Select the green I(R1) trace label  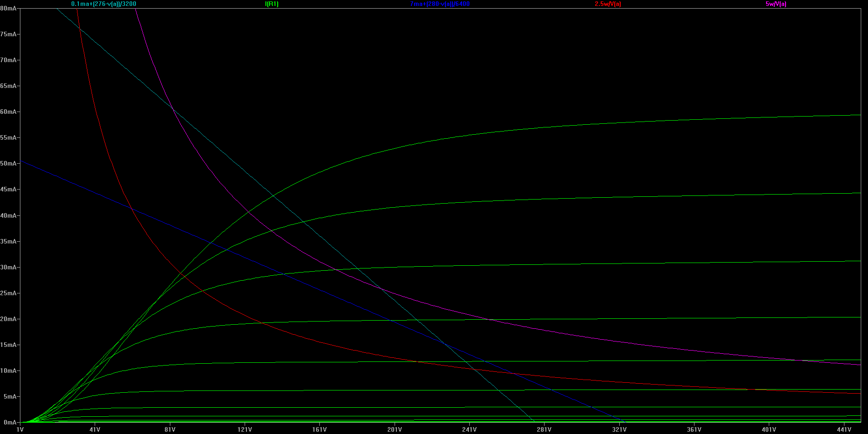[272, 4]
